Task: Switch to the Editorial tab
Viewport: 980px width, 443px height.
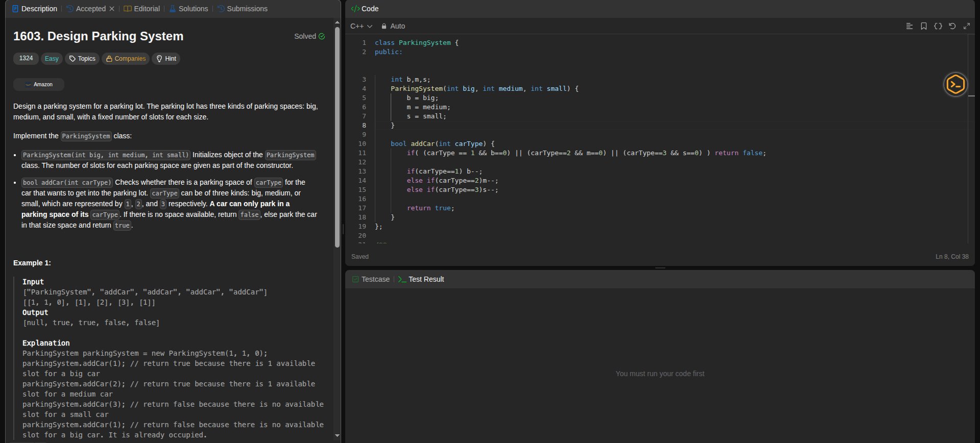Action: tap(142, 9)
